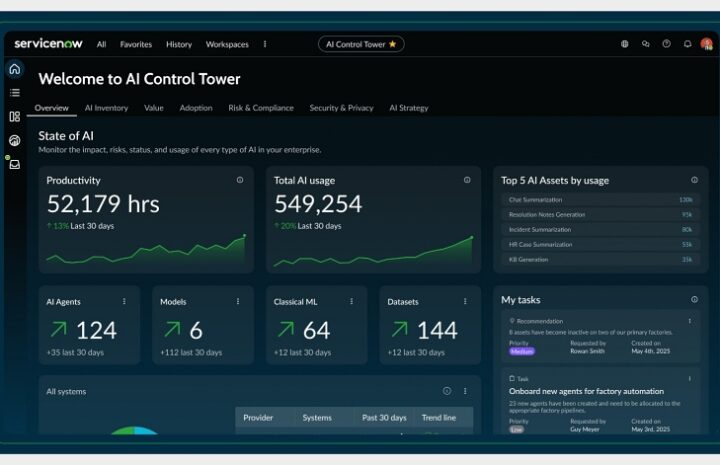Click the Productivity trend chart
Viewport: 720px width, 465px height.
click(146, 250)
